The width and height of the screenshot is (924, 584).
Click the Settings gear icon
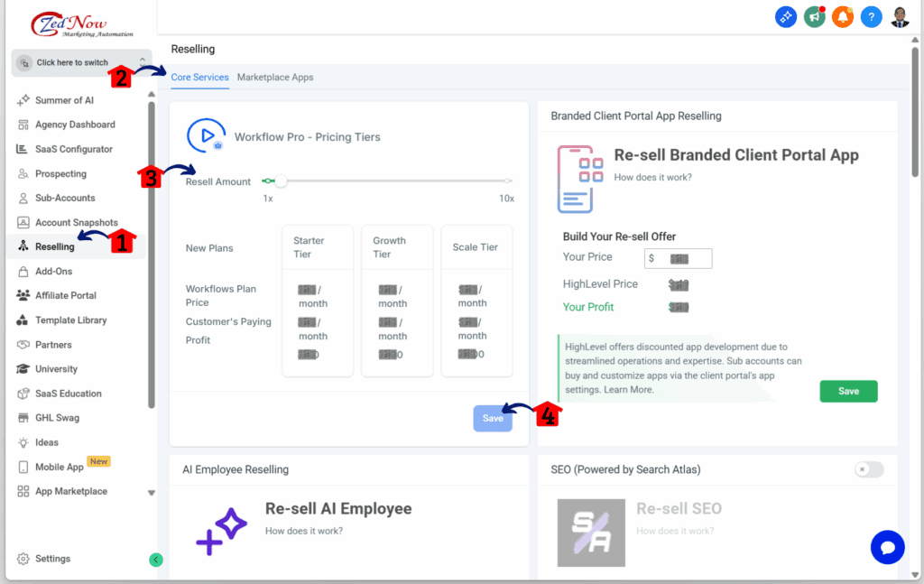(23, 559)
